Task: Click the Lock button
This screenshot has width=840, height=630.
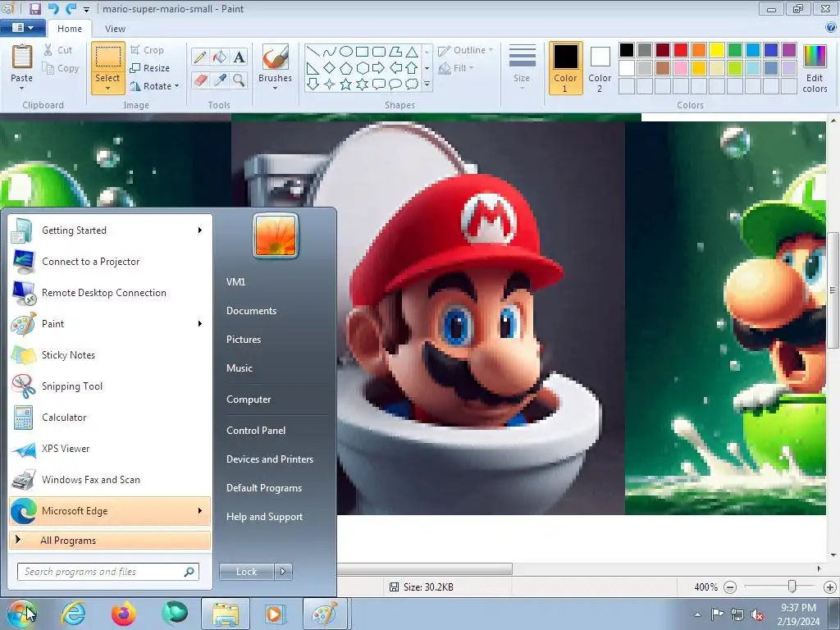Action: click(246, 572)
